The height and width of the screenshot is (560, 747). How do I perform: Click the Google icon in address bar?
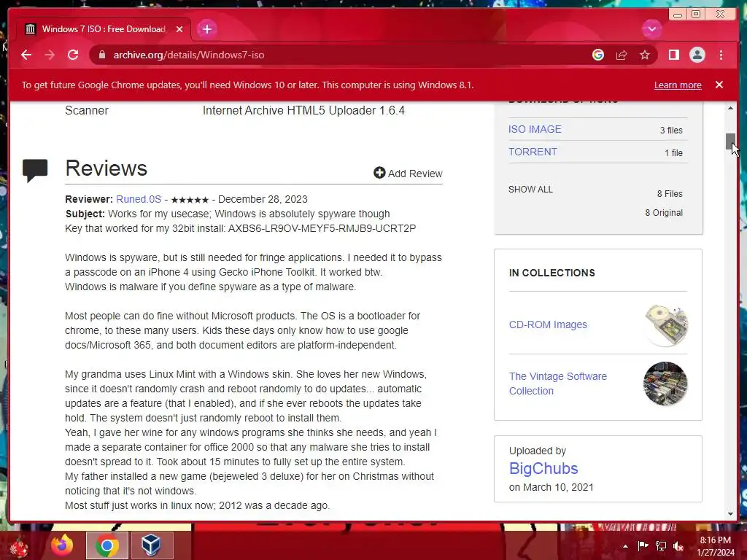coord(598,55)
